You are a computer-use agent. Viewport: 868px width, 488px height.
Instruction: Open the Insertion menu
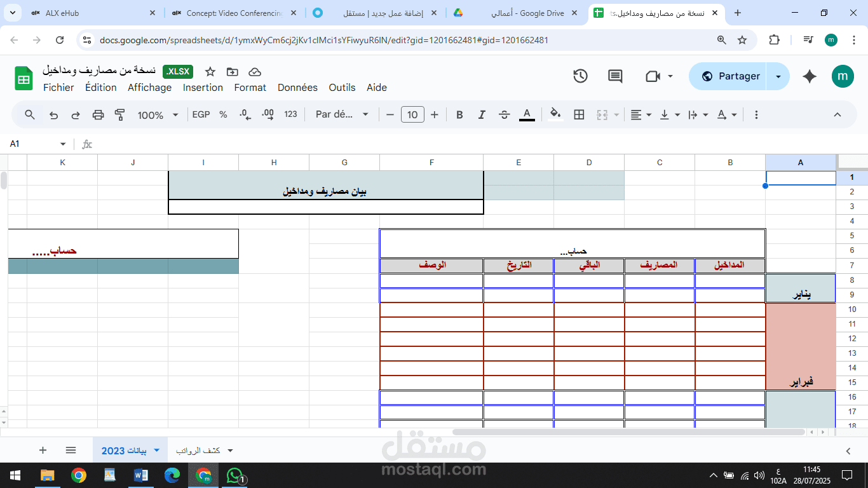point(203,88)
